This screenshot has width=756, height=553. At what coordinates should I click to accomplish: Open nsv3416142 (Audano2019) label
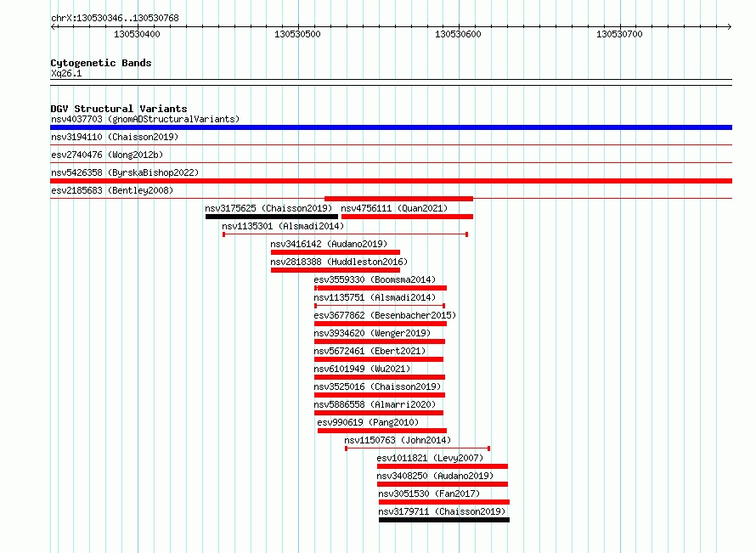[329, 244]
